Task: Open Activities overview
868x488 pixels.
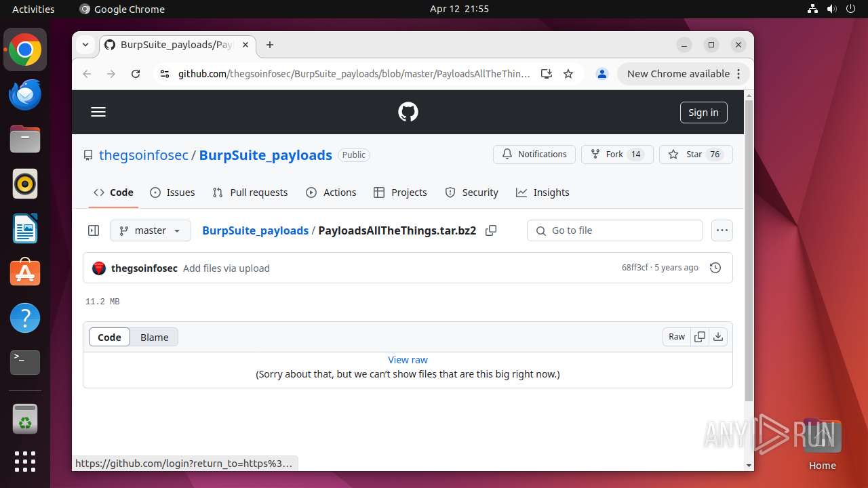Action: (33, 9)
